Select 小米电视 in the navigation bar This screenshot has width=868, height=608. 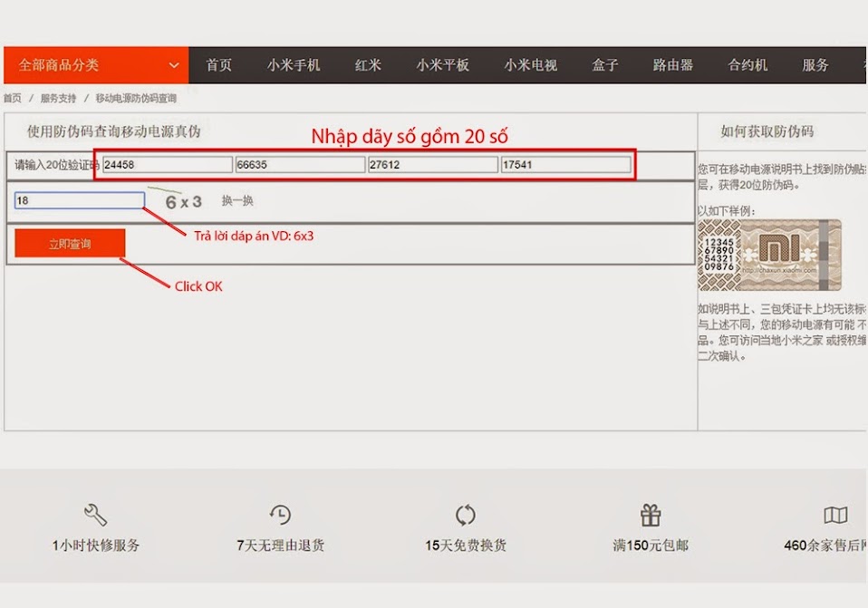click(530, 65)
